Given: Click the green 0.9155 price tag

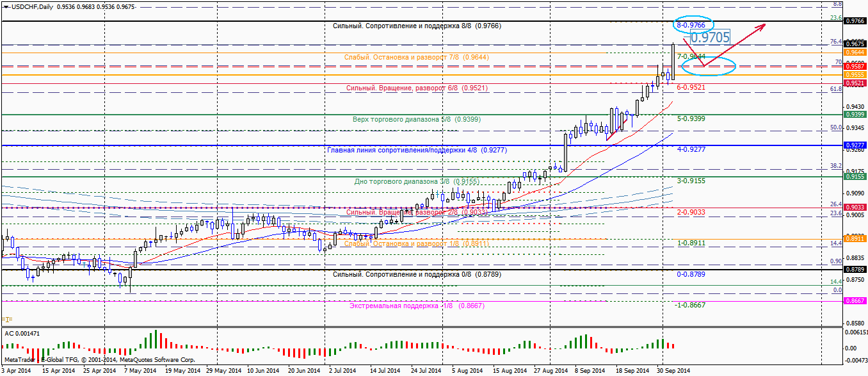Looking at the screenshot, I should 855,176.
